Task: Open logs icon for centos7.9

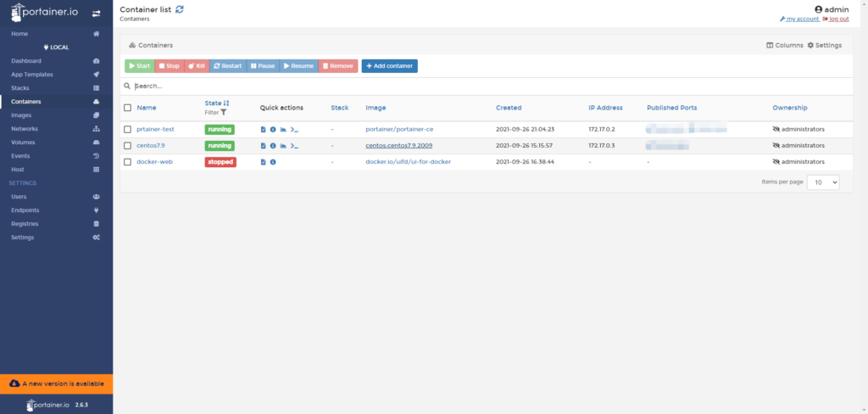Action: point(264,146)
